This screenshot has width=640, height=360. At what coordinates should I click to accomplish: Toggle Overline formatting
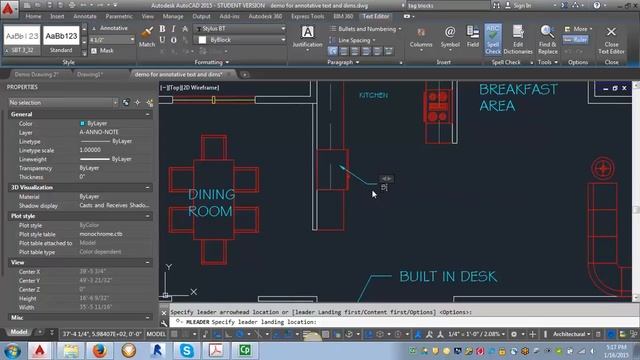[173, 40]
